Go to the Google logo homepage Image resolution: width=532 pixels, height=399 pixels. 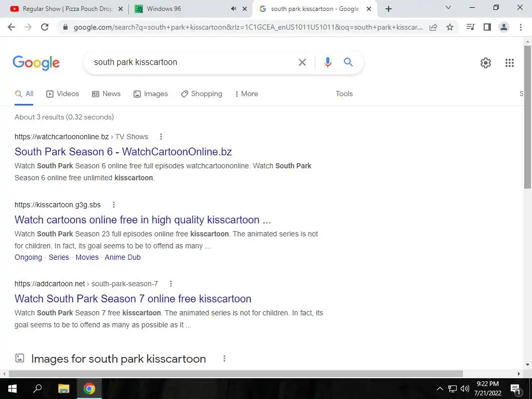pyautogui.click(x=36, y=63)
